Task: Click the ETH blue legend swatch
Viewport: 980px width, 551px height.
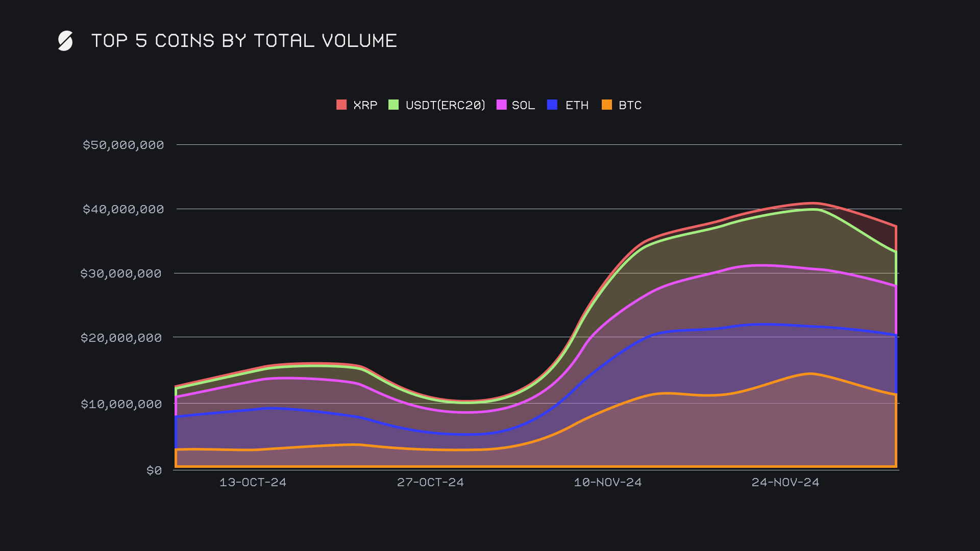Action: tap(552, 105)
